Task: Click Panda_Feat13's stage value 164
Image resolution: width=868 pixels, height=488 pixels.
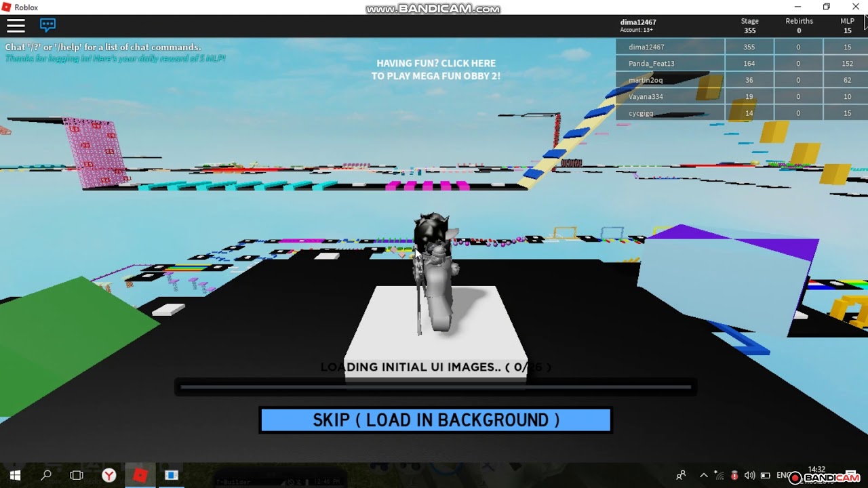Action: pos(749,64)
